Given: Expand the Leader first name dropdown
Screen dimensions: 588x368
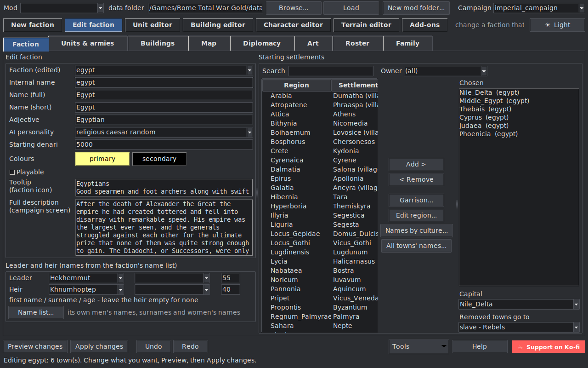Looking at the screenshot, I should (120, 278).
